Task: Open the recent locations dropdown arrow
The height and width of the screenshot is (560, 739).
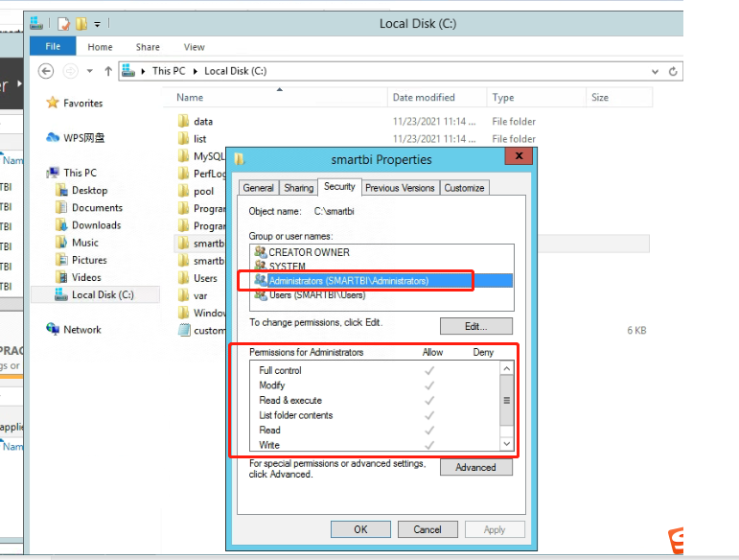Action: tap(89, 71)
